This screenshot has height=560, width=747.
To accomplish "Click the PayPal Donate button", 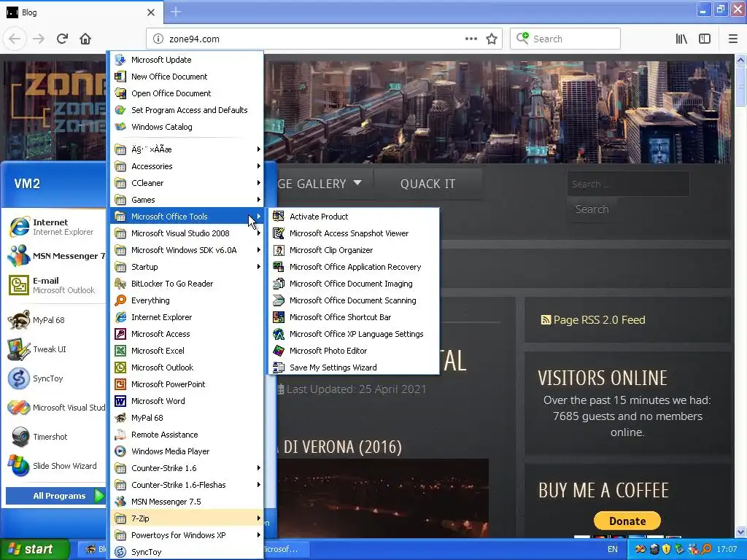I will [x=627, y=521].
